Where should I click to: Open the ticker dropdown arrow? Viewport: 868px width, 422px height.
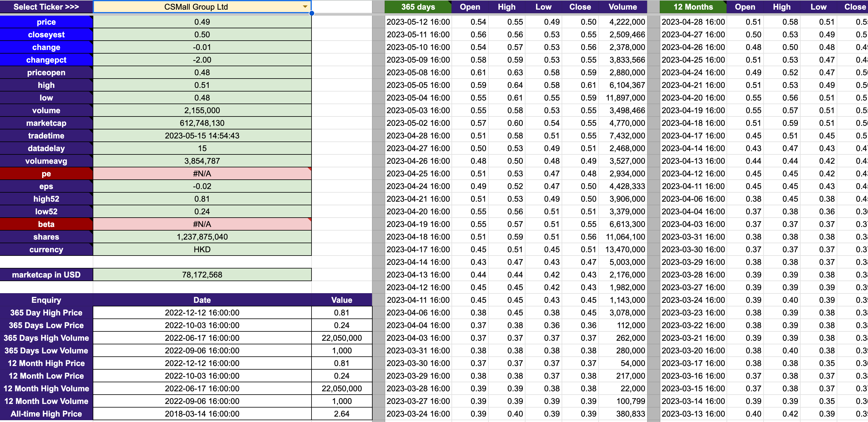pyautogui.click(x=305, y=7)
